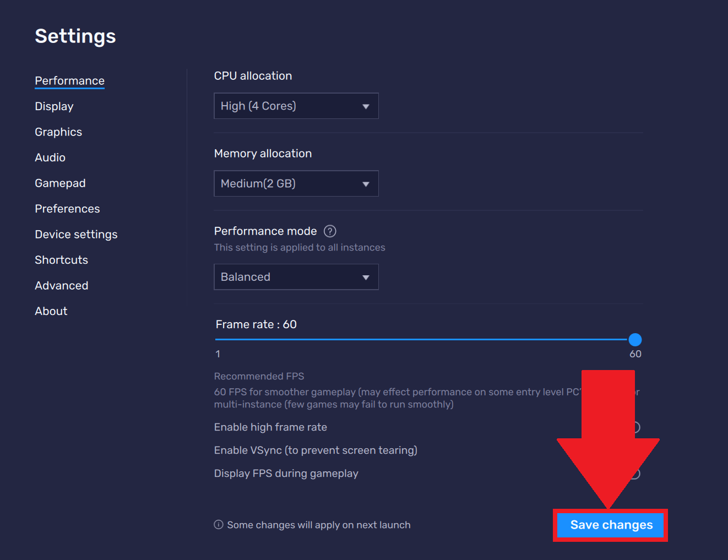Image resolution: width=728 pixels, height=560 pixels.
Task: Select the Performance tab
Action: point(69,80)
